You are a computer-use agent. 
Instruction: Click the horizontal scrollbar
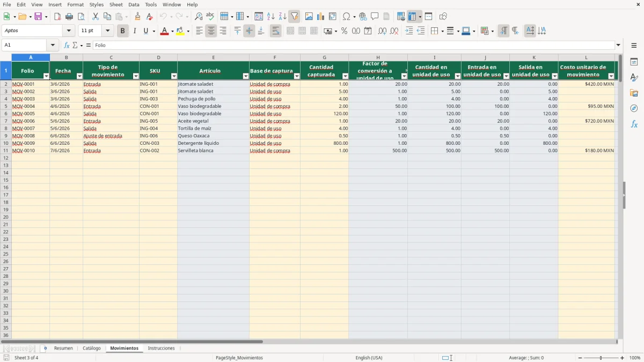click(131, 342)
